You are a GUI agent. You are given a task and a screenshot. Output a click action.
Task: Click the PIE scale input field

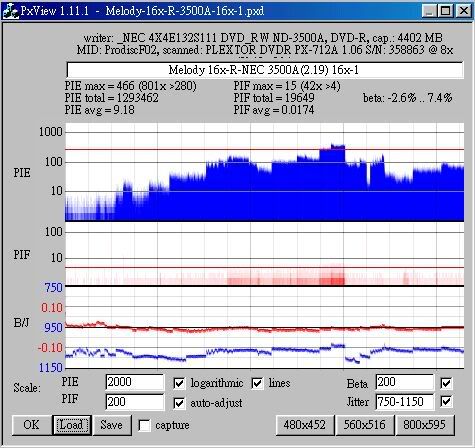(x=135, y=382)
